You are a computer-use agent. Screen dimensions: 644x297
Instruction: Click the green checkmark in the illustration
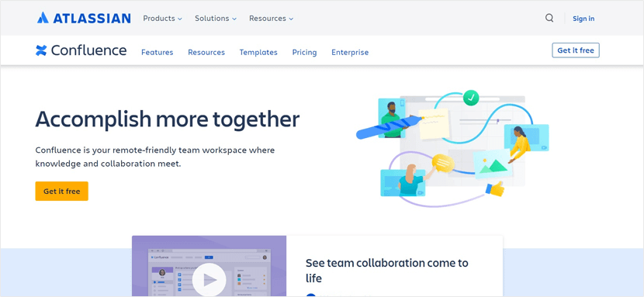[x=471, y=98]
